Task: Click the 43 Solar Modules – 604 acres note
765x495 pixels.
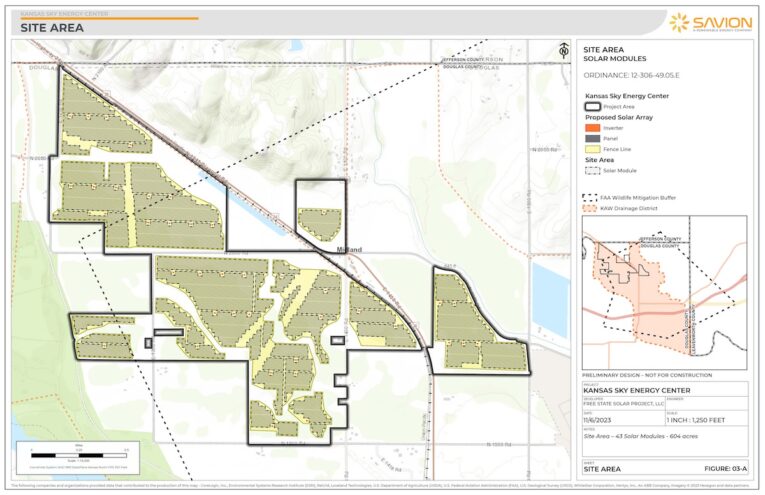Action: tap(641, 436)
